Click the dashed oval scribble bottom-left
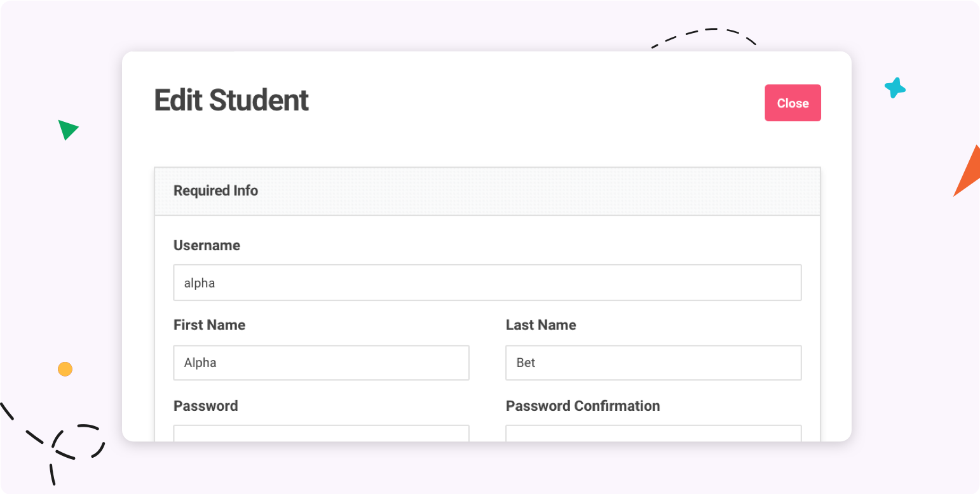The image size is (980, 494). click(78, 441)
